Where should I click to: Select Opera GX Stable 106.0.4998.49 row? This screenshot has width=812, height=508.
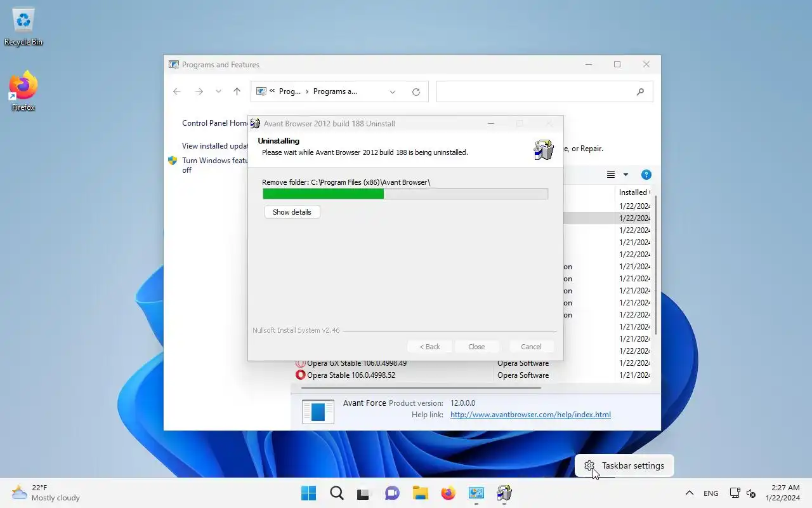pos(473,363)
